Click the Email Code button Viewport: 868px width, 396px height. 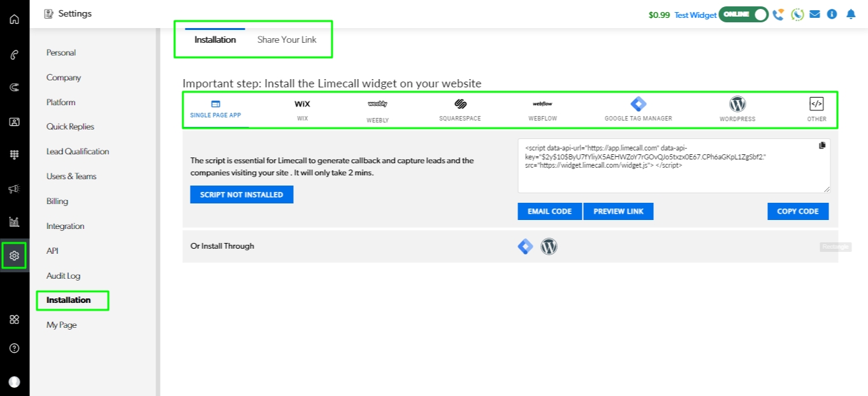[549, 211]
